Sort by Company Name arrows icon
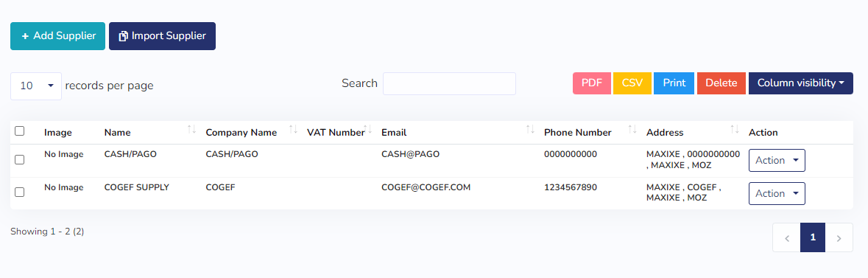The image size is (868, 278). click(x=294, y=129)
